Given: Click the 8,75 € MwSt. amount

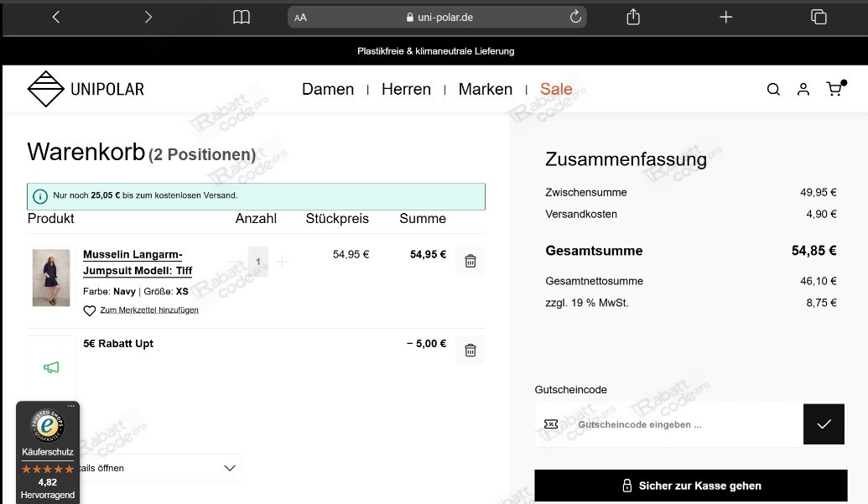Looking at the screenshot, I should tap(822, 303).
